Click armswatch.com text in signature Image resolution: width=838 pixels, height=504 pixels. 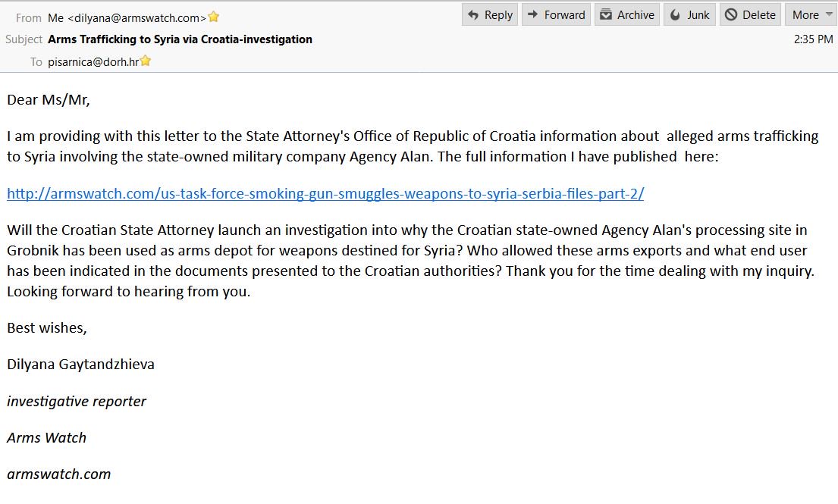tap(59, 474)
